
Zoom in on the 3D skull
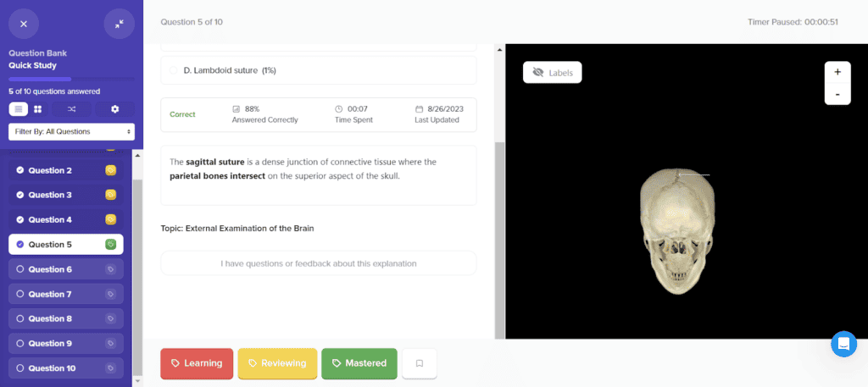[837, 72]
